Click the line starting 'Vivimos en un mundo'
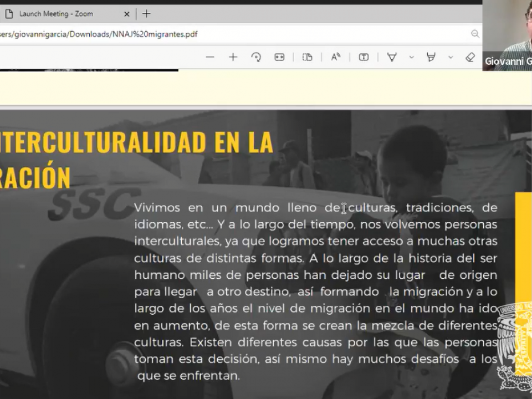532x399 pixels. [315, 208]
